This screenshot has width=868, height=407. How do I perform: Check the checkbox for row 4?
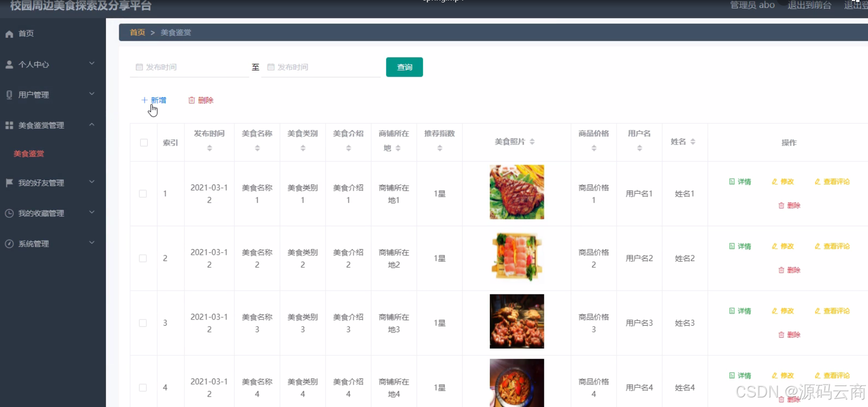click(143, 388)
